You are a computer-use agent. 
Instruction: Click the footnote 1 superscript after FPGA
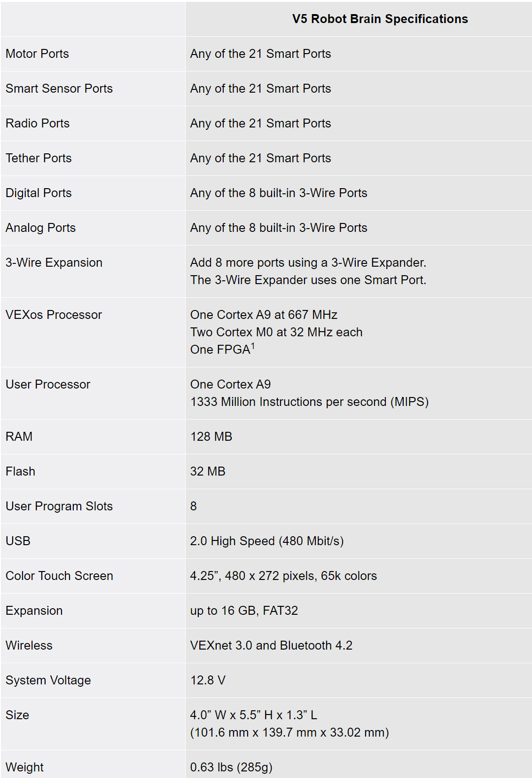(x=253, y=346)
